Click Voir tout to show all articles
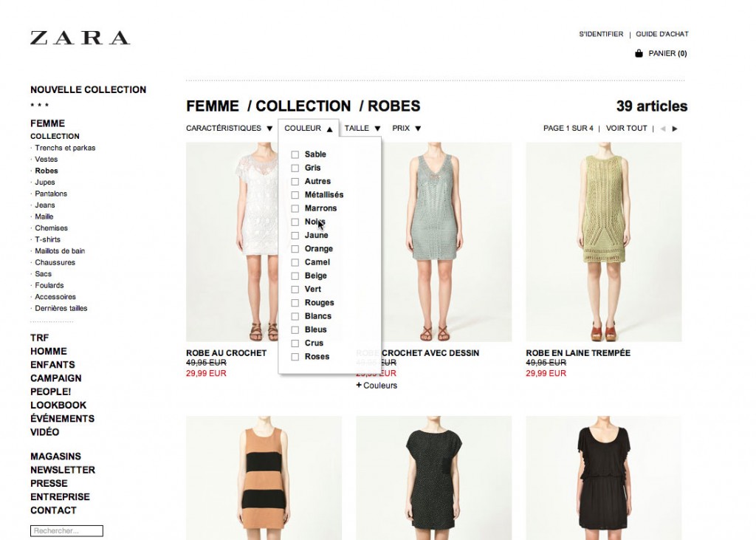The height and width of the screenshot is (540, 756). pos(626,129)
